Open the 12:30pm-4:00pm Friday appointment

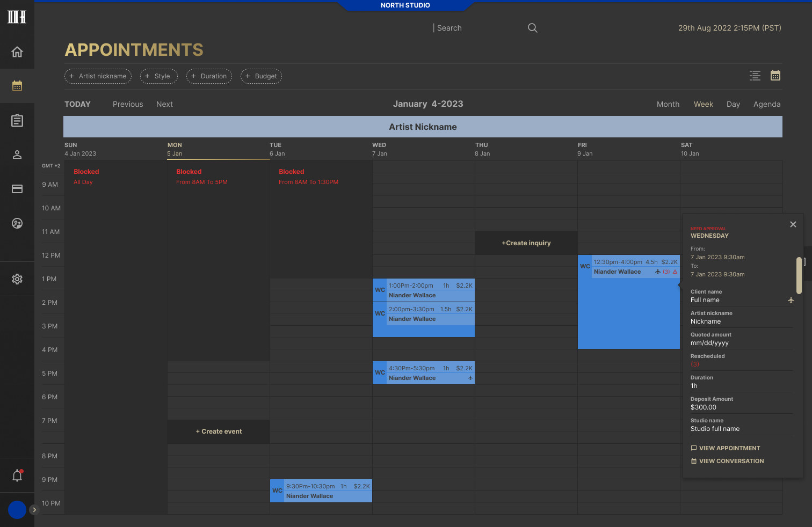pos(629,302)
